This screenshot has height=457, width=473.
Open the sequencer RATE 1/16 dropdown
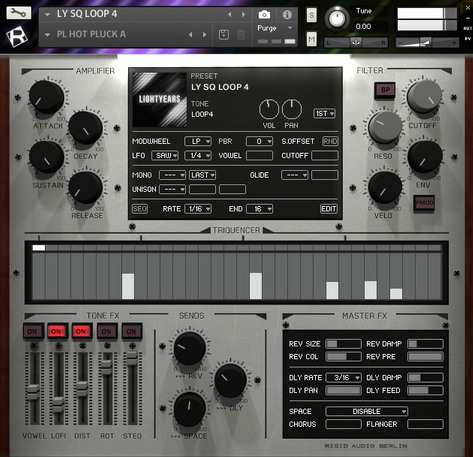pos(198,209)
